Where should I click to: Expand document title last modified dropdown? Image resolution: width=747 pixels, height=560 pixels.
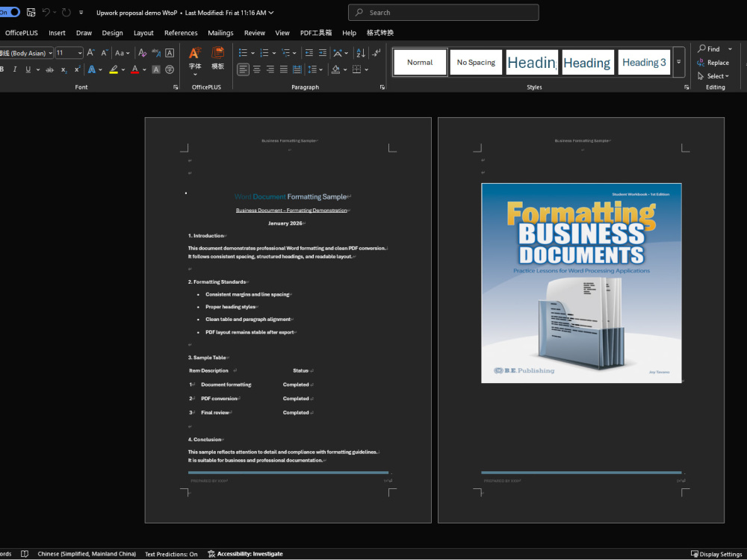271,13
